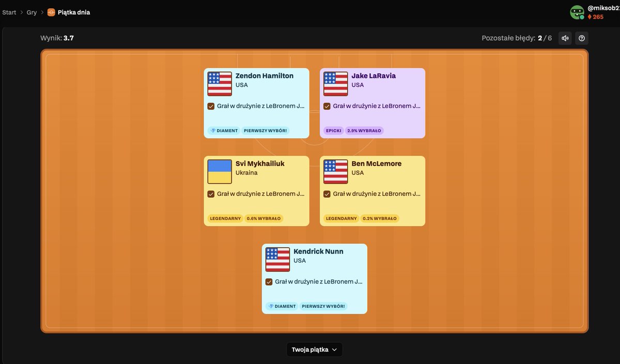The image size is (620, 364).
Task: Open Gry in the breadcrumb
Action: tap(32, 12)
